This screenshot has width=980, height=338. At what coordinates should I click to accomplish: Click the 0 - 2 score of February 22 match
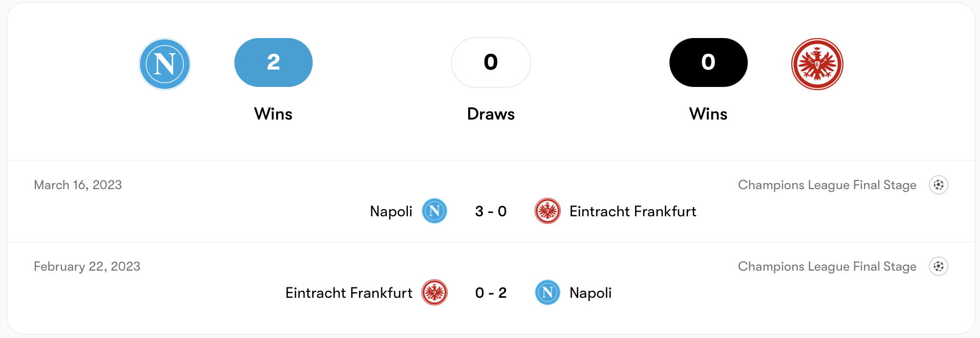(490, 293)
